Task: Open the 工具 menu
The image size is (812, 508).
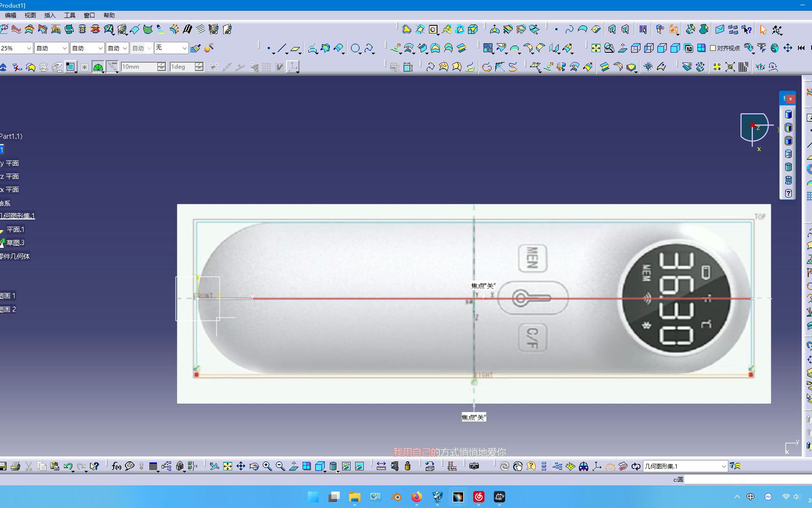Action: (70, 15)
